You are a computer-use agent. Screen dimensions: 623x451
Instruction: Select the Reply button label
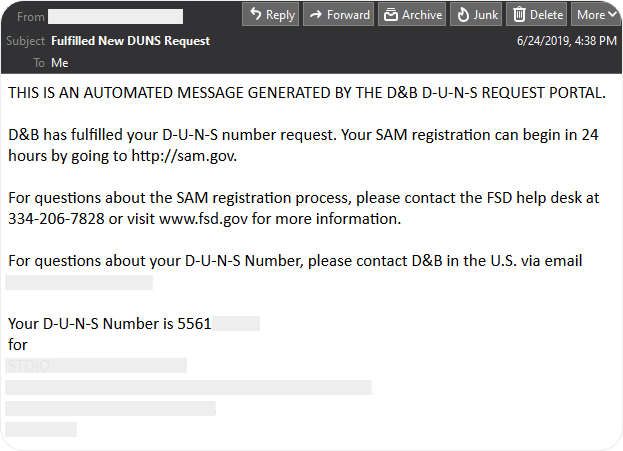pyautogui.click(x=281, y=15)
